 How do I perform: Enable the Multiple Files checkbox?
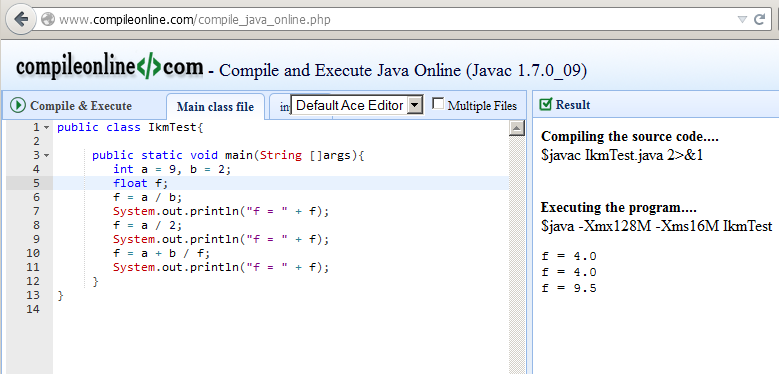tap(438, 104)
